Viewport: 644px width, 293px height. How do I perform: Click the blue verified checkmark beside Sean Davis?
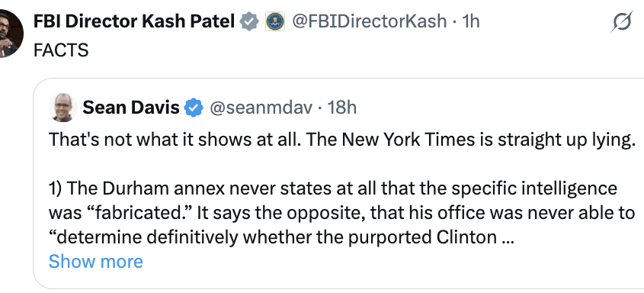click(194, 108)
